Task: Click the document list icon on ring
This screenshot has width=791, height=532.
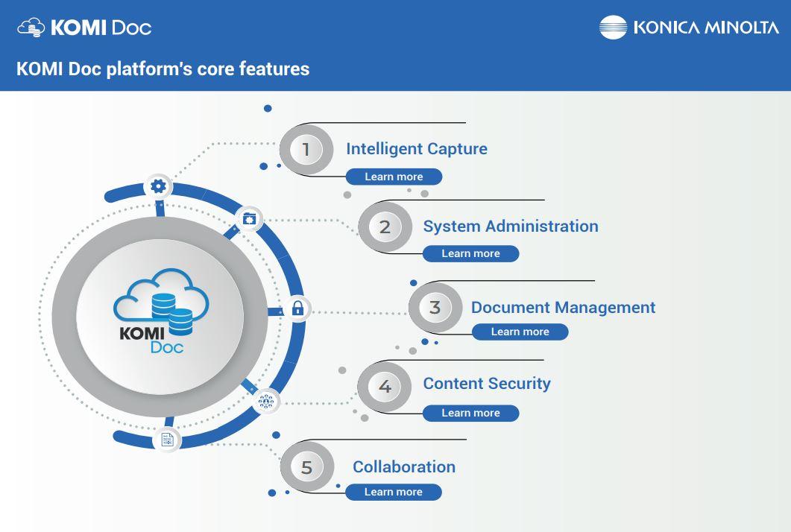Action: pos(167,439)
